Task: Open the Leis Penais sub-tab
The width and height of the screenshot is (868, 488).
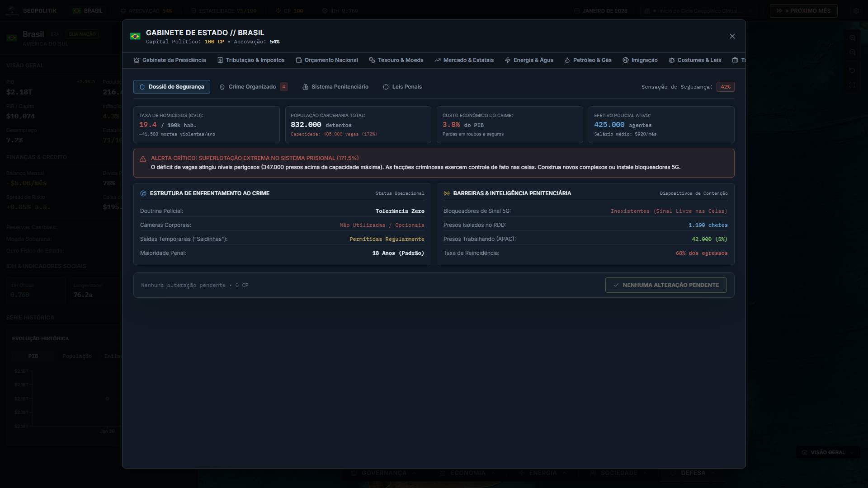Action: tap(402, 87)
